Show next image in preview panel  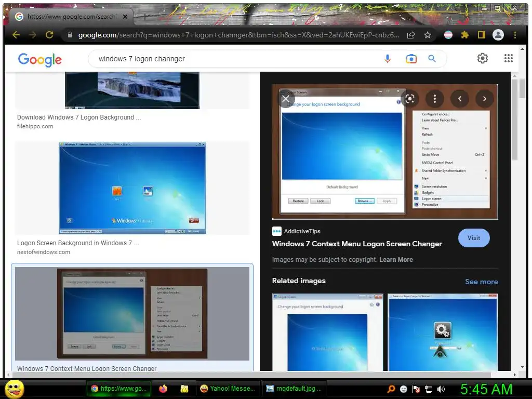click(x=485, y=99)
